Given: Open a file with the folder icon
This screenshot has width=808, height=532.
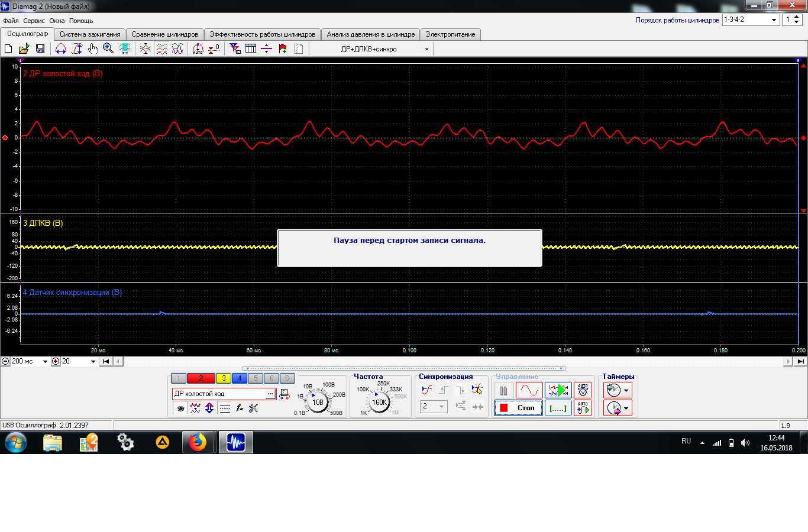Looking at the screenshot, I should [24, 48].
